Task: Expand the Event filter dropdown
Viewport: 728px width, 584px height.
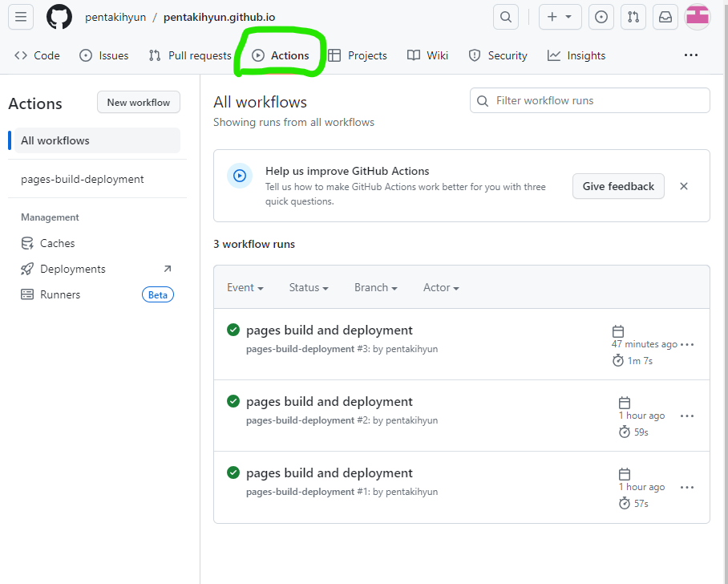Action: (x=245, y=287)
